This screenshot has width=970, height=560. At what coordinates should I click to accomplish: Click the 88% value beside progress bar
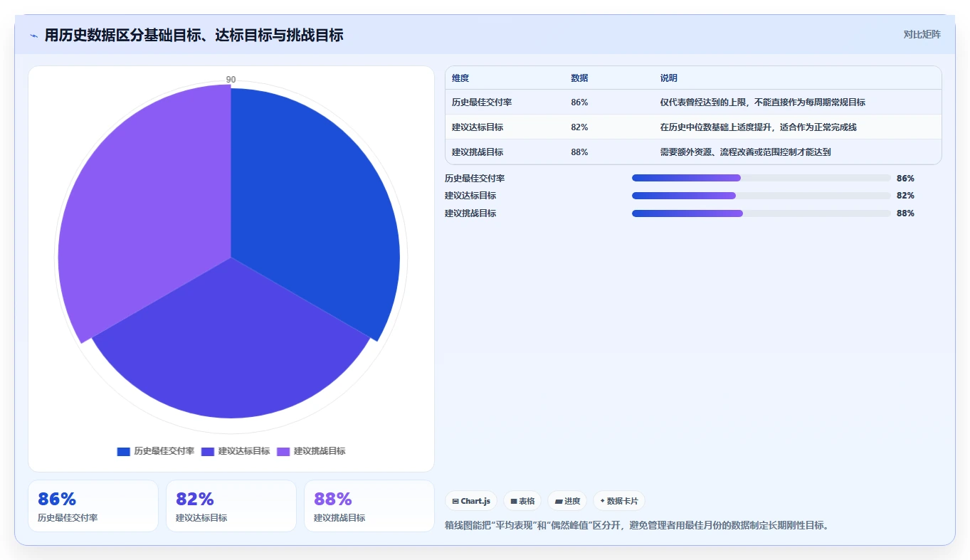905,213
